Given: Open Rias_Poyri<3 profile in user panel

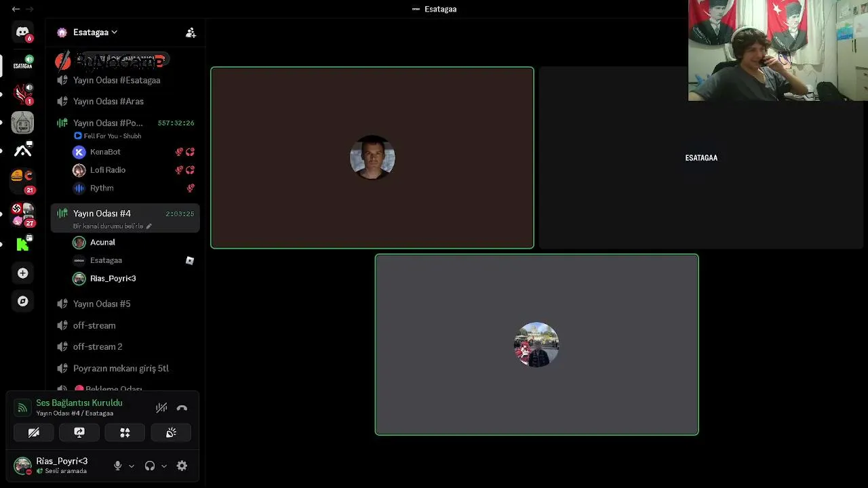Looking at the screenshot, I should (x=52, y=466).
